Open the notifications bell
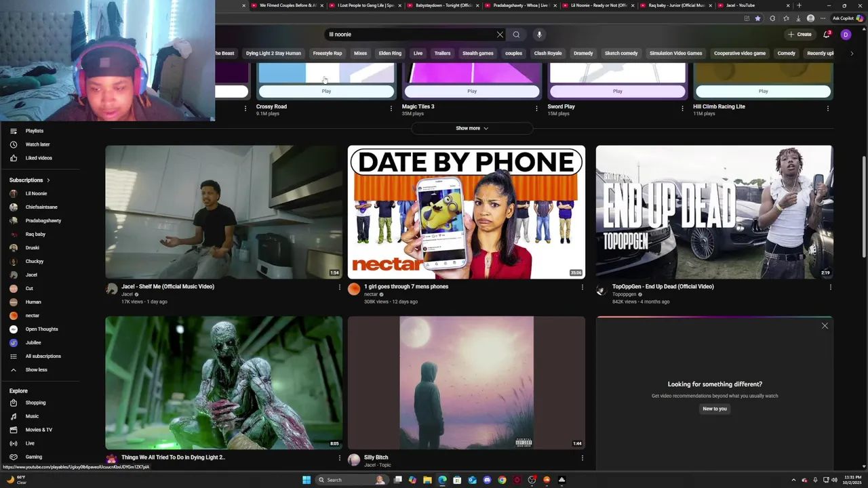Image resolution: width=868 pixels, height=488 pixels. pyautogui.click(x=827, y=35)
